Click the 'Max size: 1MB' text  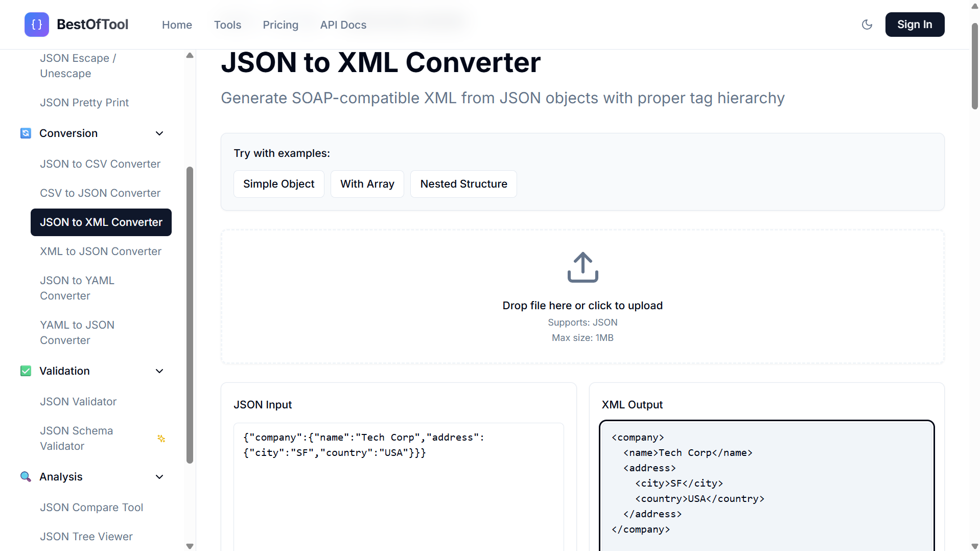[x=582, y=338]
